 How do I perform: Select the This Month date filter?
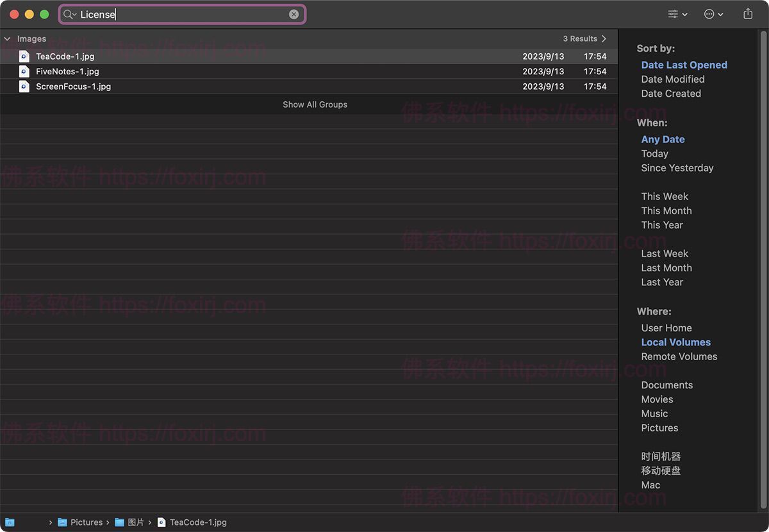tap(666, 211)
